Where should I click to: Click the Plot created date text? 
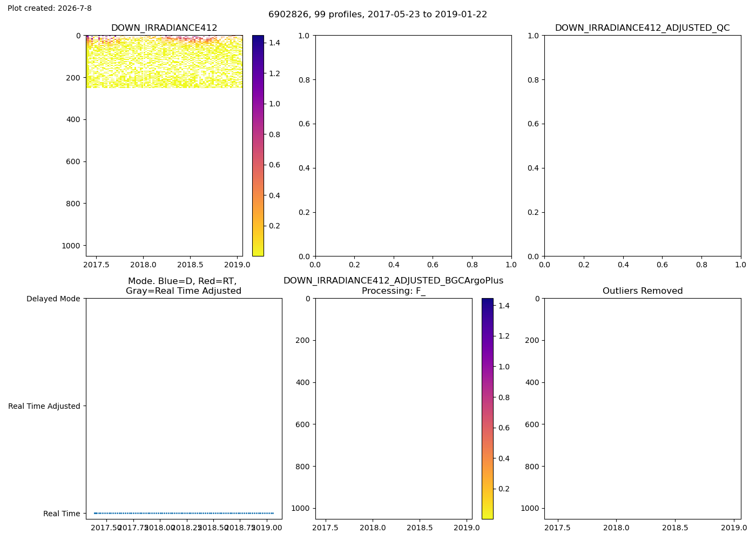click(50, 9)
